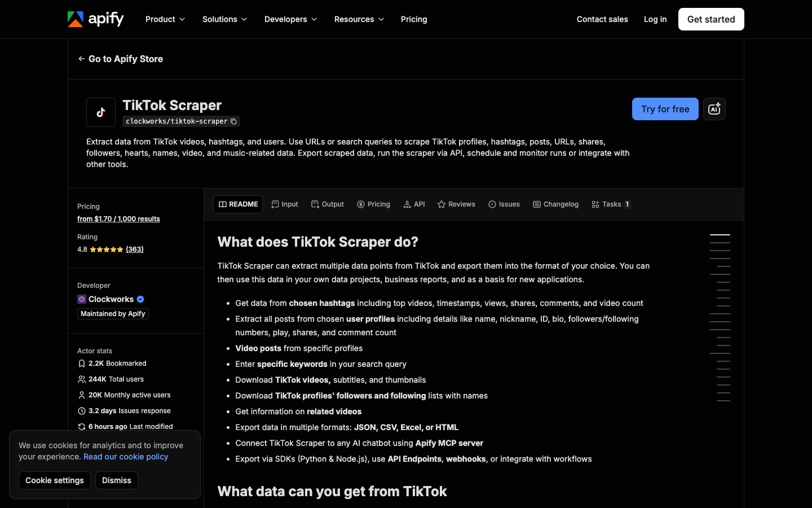Click the TikTok Scraper title

(172, 106)
